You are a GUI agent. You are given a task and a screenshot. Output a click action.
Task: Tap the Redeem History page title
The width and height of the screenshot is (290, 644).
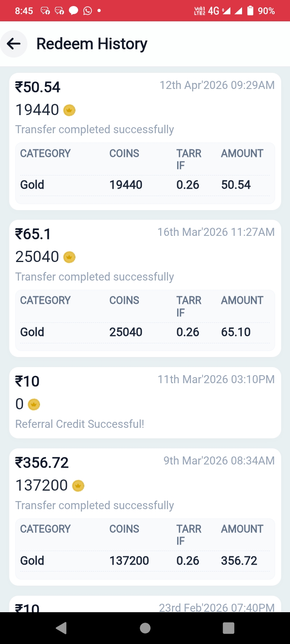(92, 43)
